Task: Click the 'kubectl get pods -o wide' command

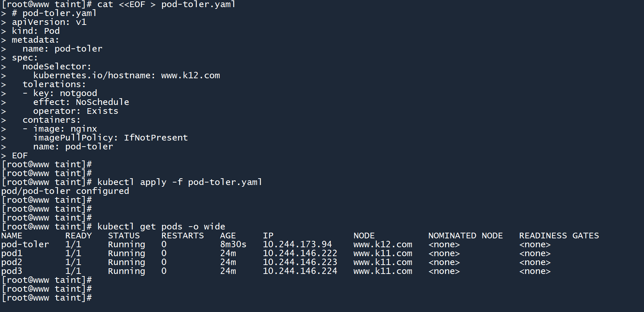Action: [161, 227]
